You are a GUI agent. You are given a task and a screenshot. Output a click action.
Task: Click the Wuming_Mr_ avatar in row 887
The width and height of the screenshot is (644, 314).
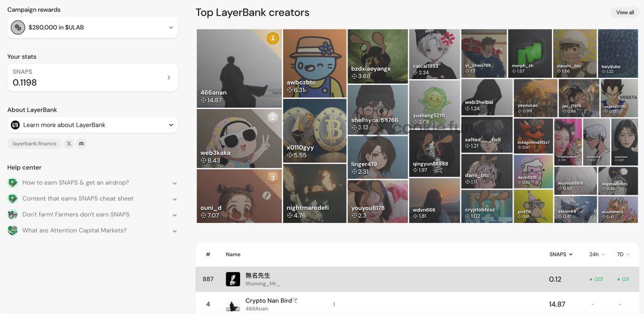pos(233,279)
